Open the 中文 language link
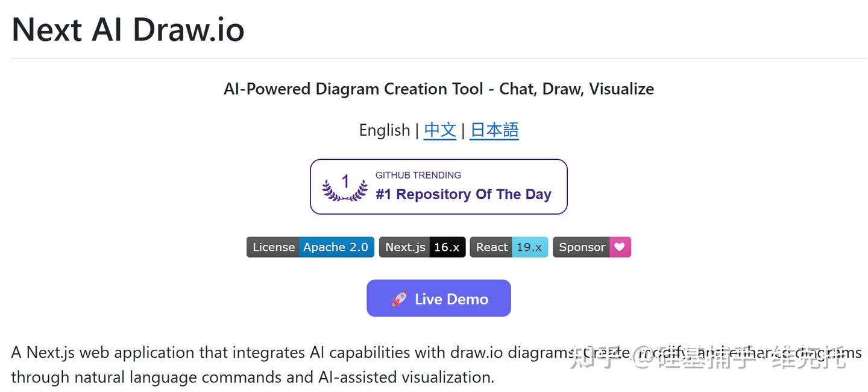868x392 pixels. (x=439, y=130)
